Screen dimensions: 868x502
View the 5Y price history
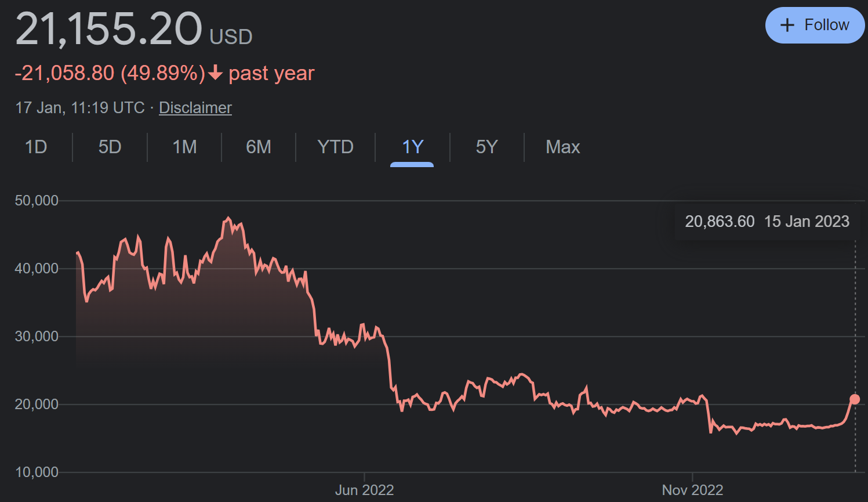486,147
